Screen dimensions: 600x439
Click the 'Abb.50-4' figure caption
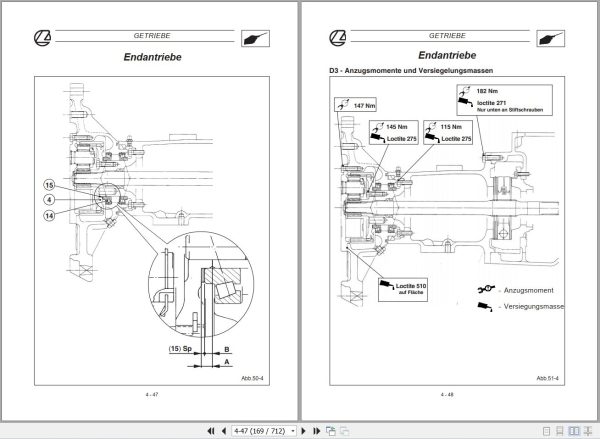[252, 378]
